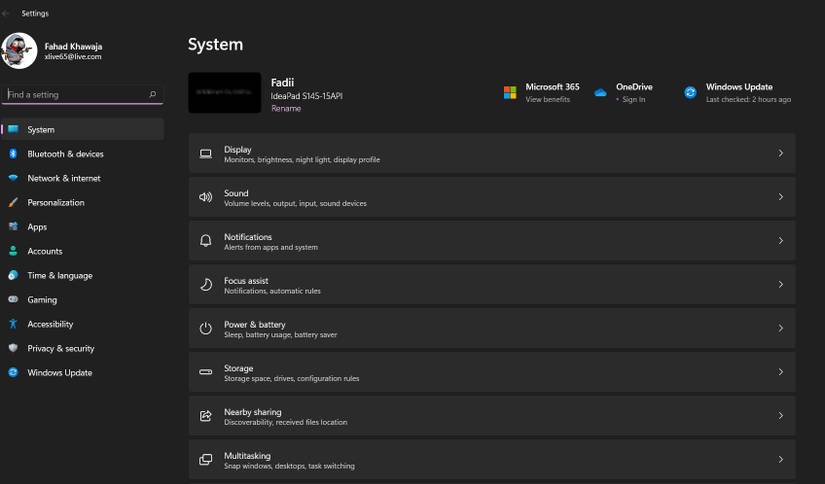The image size is (825, 484).
Task: Click the Nearby sharing icon
Action: 206,416
